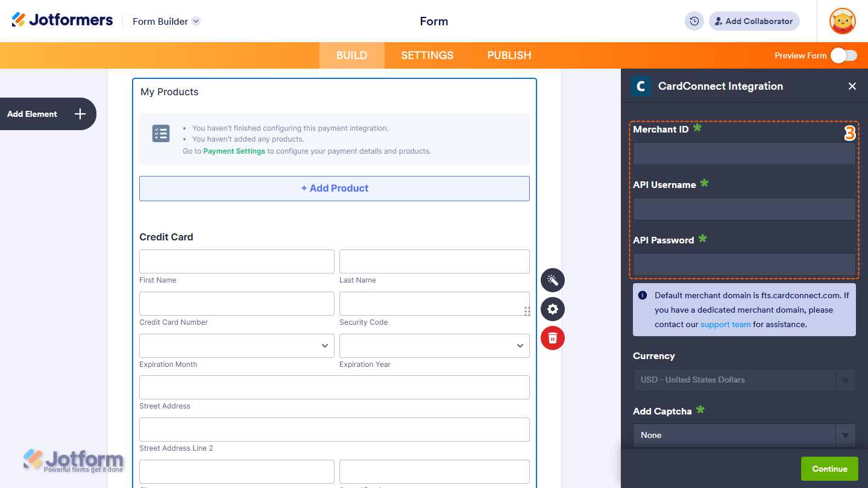The height and width of the screenshot is (488, 868).
Task: Open the account avatar menu
Action: click(x=842, y=21)
